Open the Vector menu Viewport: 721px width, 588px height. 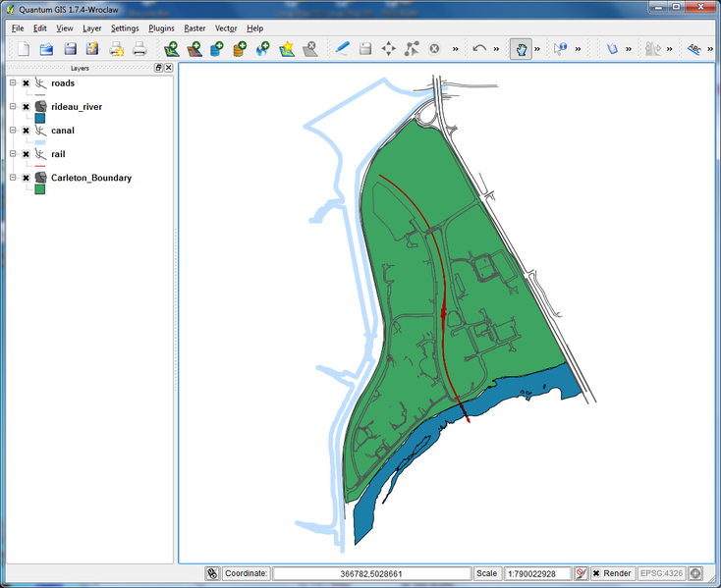tap(226, 28)
